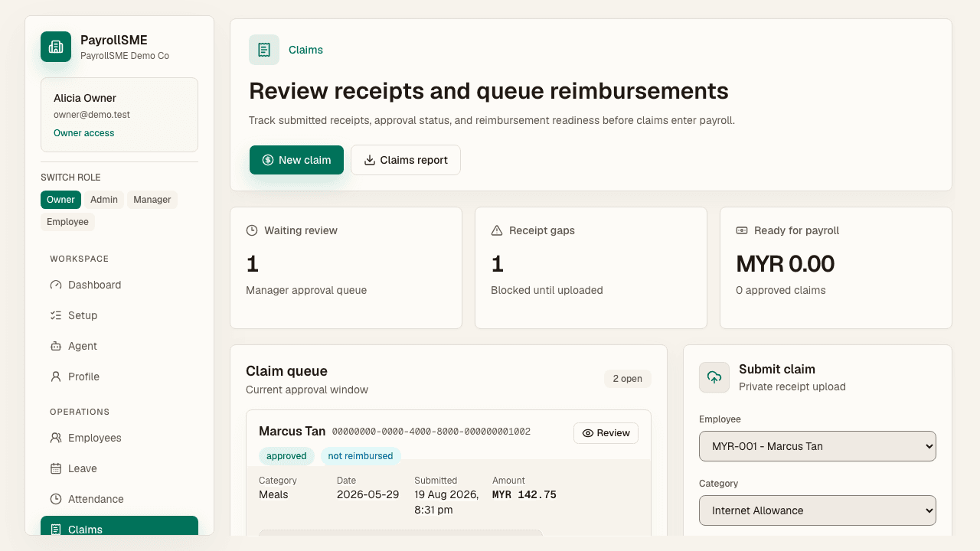Start a New claim

point(296,160)
